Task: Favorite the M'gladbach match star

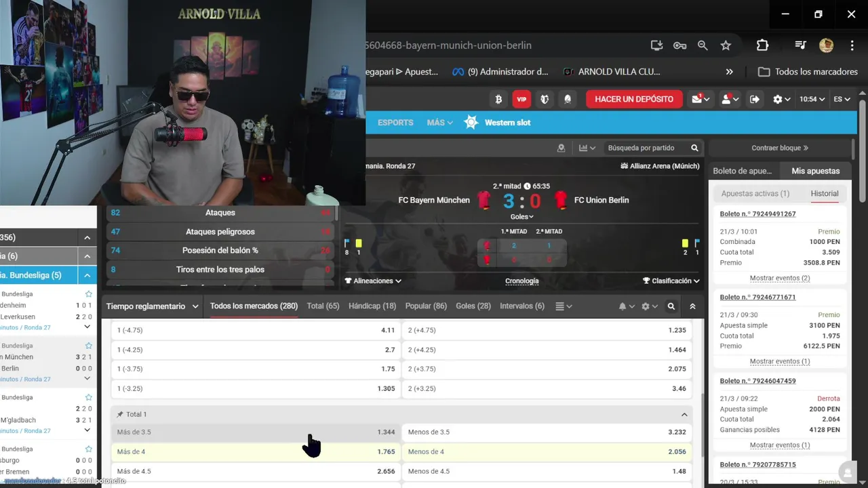Action: point(88,397)
